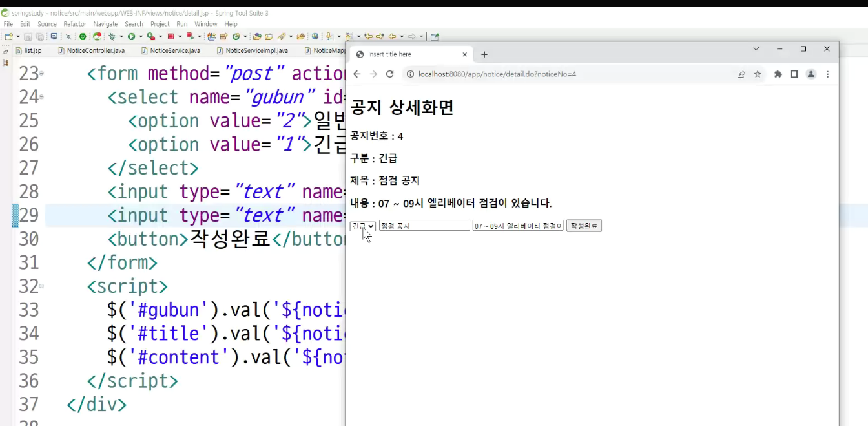Screen dimensions: 868x426
Task: Collapse the form fold marker on line 23
Action: pos(41,74)
